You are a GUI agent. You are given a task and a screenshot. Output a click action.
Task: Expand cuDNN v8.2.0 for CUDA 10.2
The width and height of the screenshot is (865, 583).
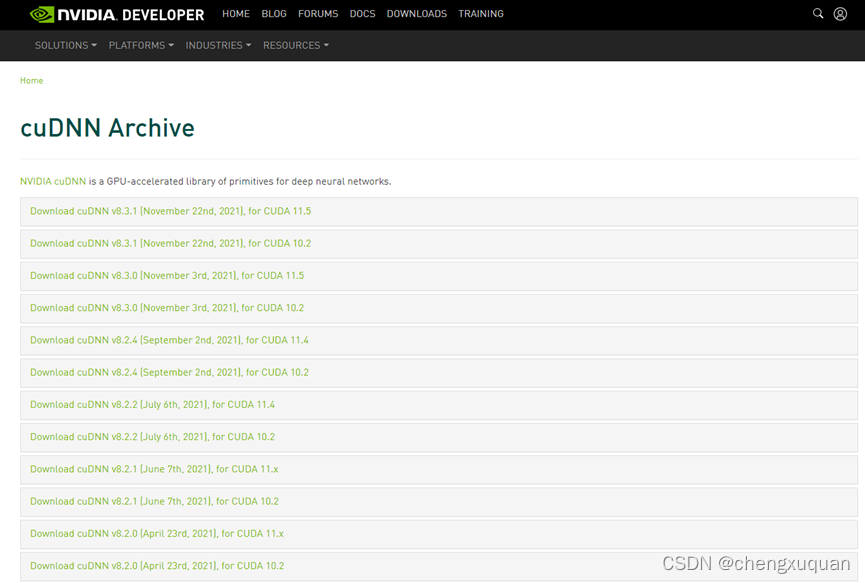pos(439,566)
